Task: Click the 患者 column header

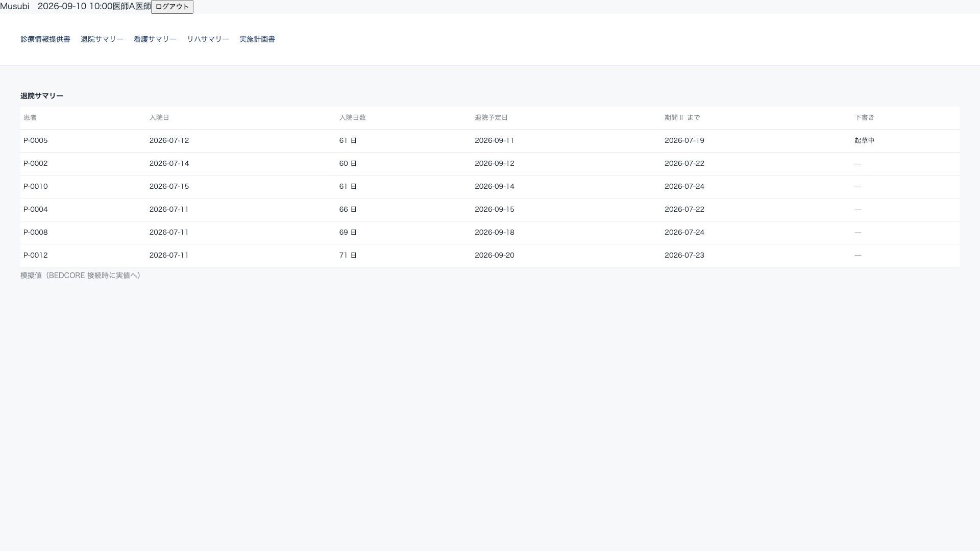Action: tap(30, 117)
